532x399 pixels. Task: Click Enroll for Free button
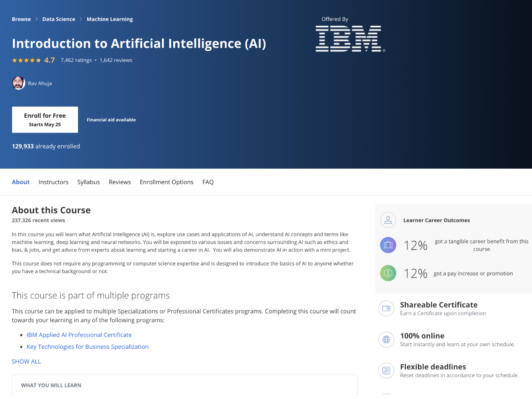point(45,120)
